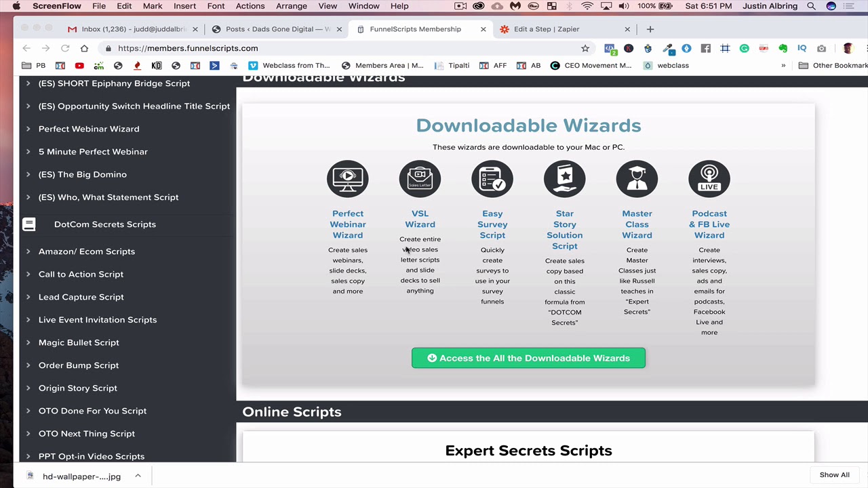The image size is (868, 488).
Task: Open the Spotlight search icon in menu bar
Action: [811, 6]
